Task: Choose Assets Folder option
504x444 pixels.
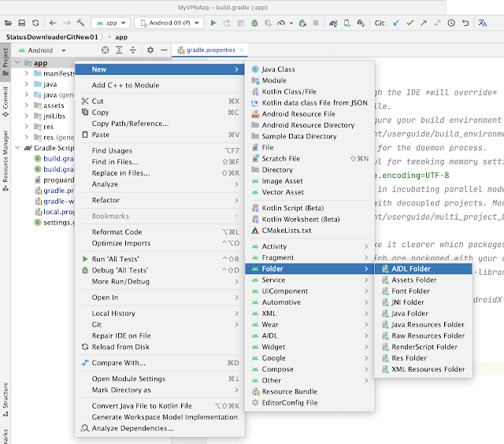Action: pyautogui.click(x=424, y=279)
